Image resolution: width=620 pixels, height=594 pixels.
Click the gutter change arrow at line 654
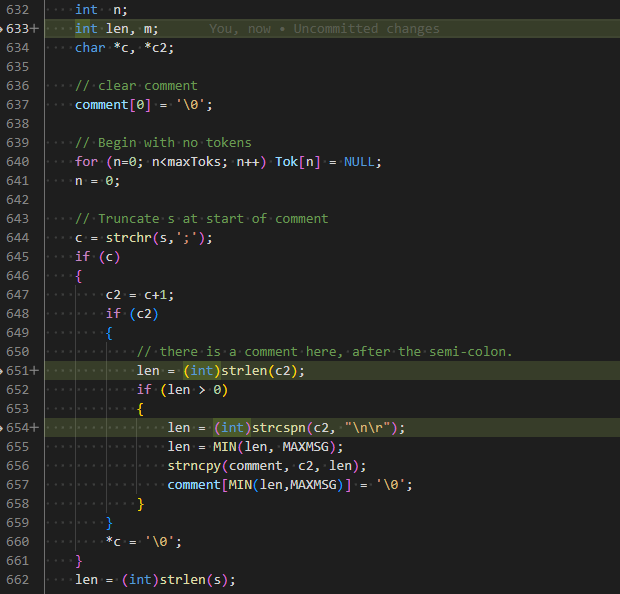click(x=2, y=428)
